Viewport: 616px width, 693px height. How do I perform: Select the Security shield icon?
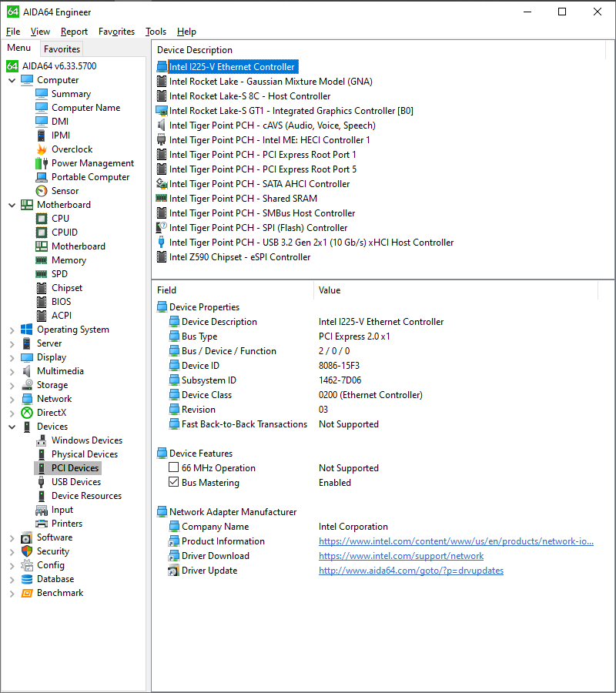[27, 551]
